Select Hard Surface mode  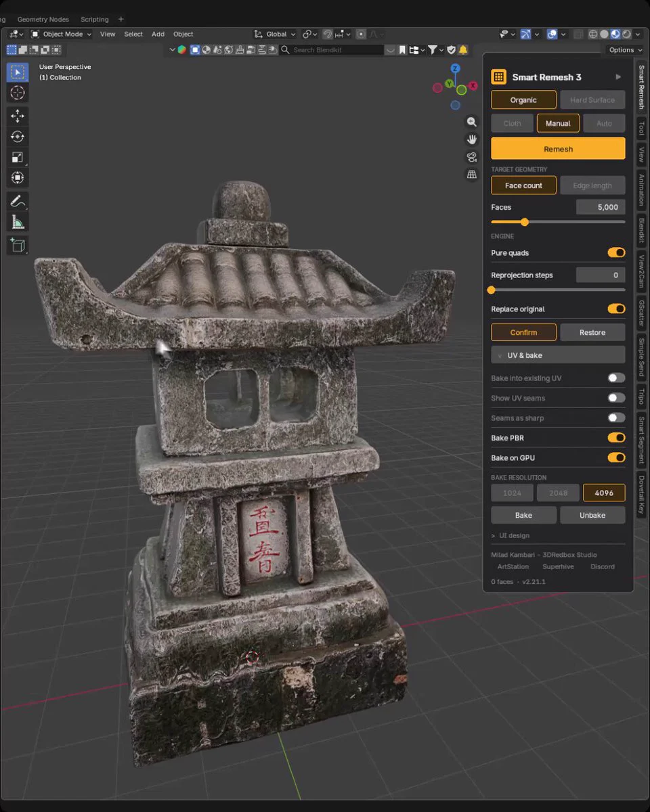pos(592,99)
